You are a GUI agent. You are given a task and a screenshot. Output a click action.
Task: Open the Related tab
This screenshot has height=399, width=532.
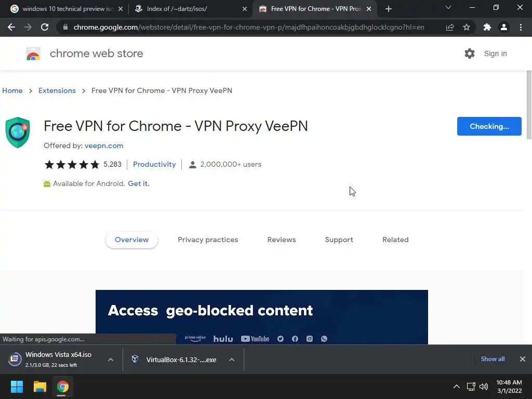[395, 240]
